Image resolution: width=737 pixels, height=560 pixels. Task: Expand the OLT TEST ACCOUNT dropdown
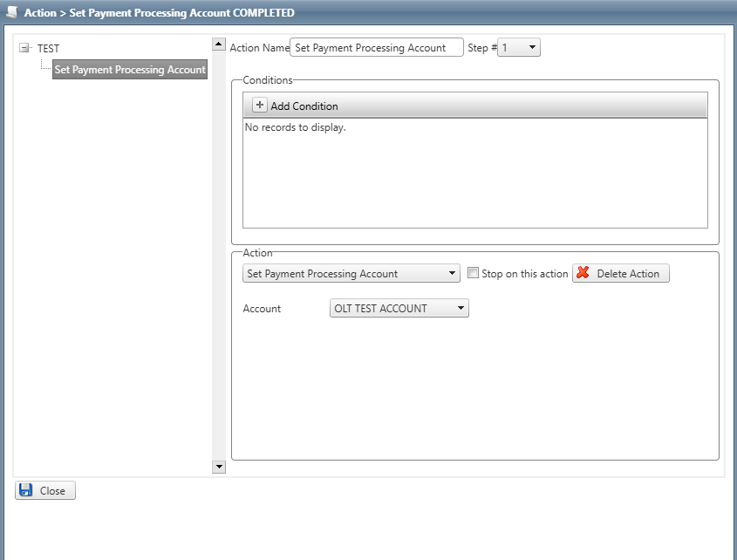460,308
